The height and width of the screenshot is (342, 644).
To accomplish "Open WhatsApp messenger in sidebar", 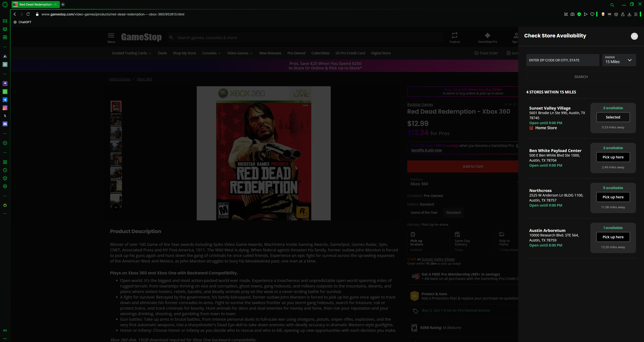I will [5, 92].
